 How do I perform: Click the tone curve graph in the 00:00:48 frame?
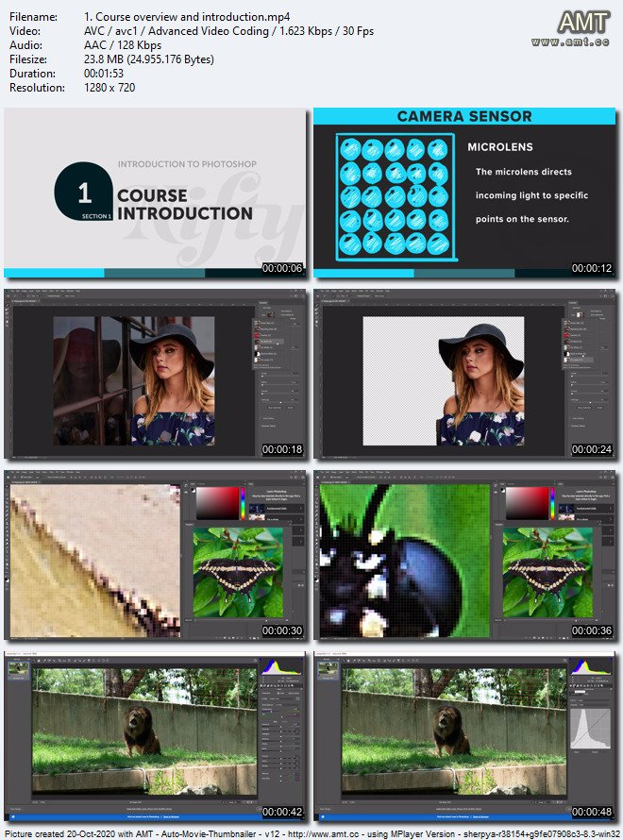coord(590,728)
